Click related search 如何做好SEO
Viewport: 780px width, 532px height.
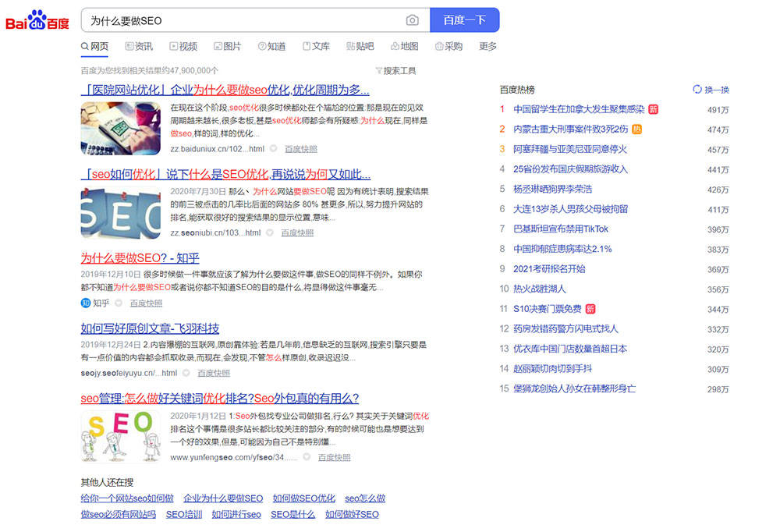tap(353, 514)
